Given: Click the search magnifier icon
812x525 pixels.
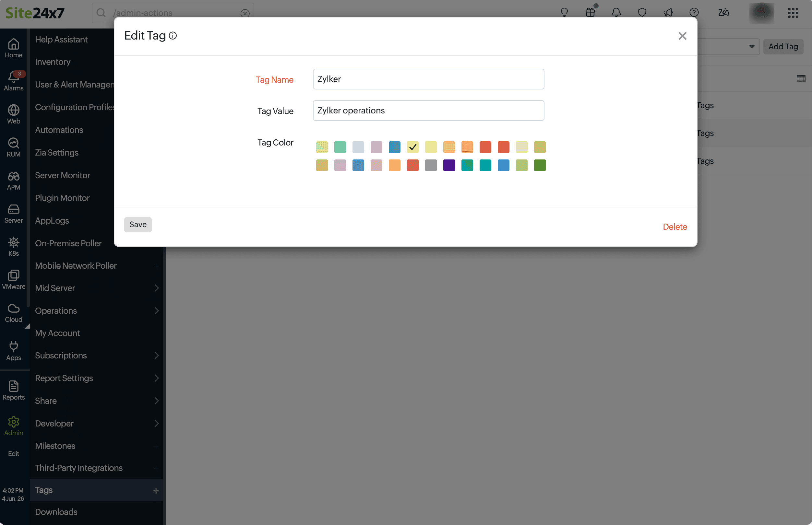Looking at the screenshot, I should tap(101, 13).
